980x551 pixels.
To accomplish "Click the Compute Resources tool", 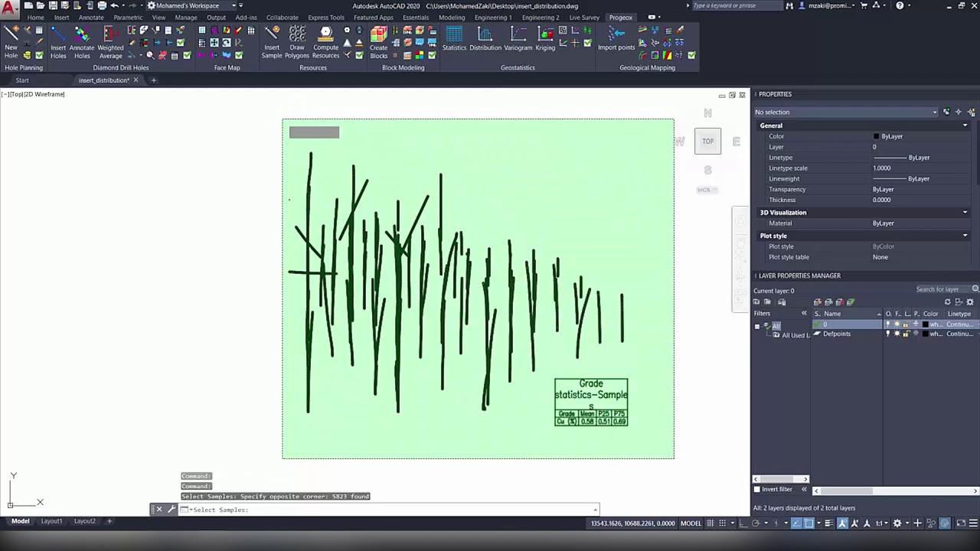I will pyautogui.click(x=325, y=42).
